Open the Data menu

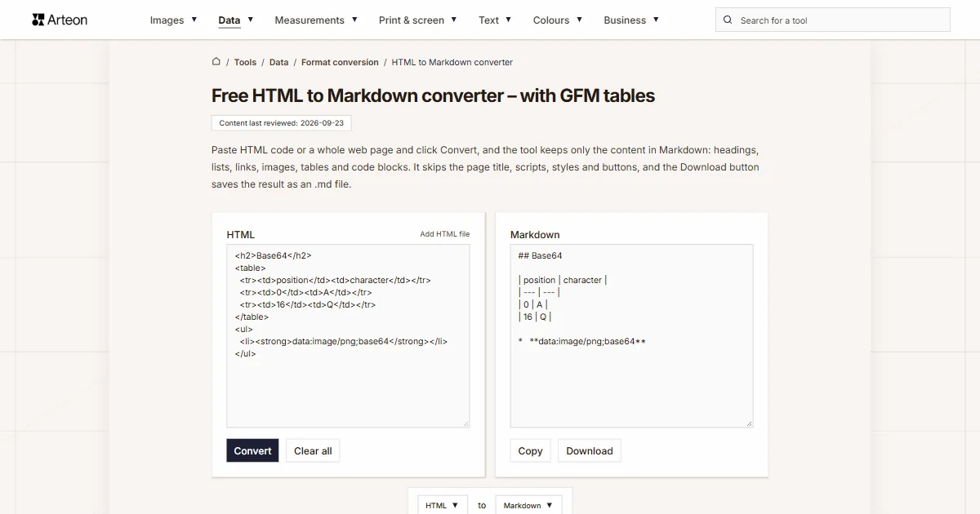(229, 20)
